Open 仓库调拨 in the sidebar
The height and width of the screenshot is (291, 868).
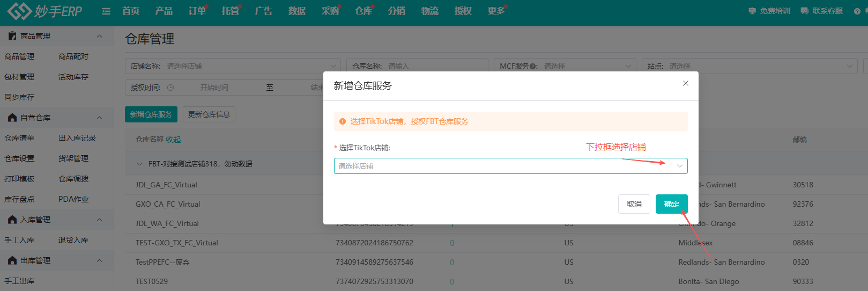73,179
